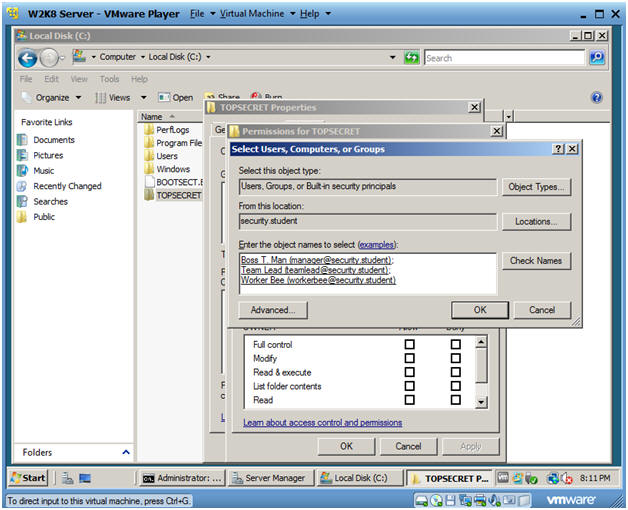Check Deny for Full control
Viewport: 628px width, 510px height.
[455, 344]
